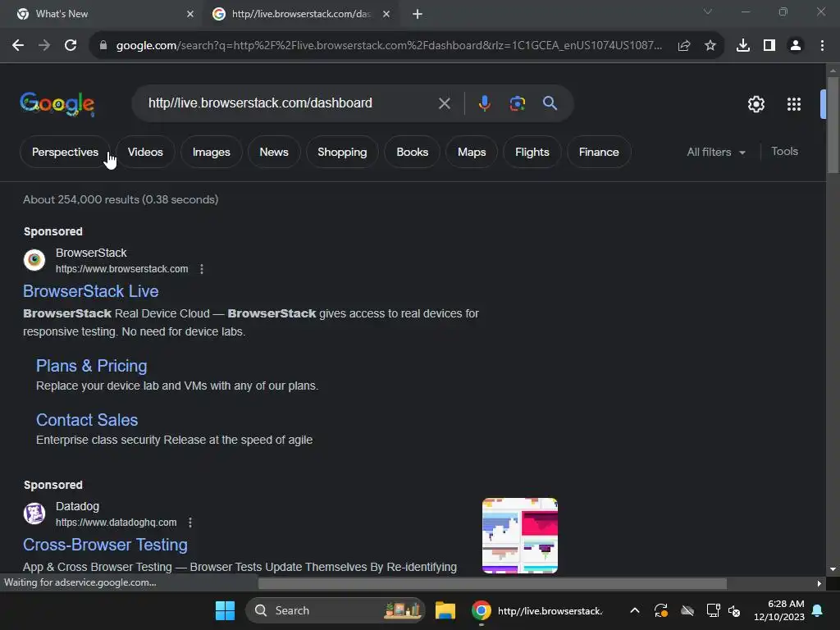
Task: Click the Windows taskbar Search box
Action: click(x=336, y=610)
